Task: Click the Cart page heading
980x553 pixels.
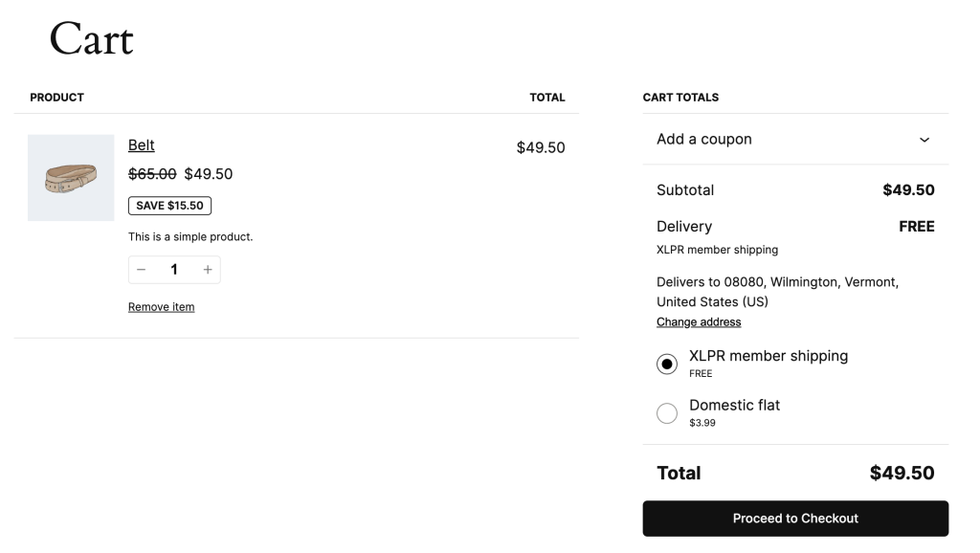Action: coord(91,39)
